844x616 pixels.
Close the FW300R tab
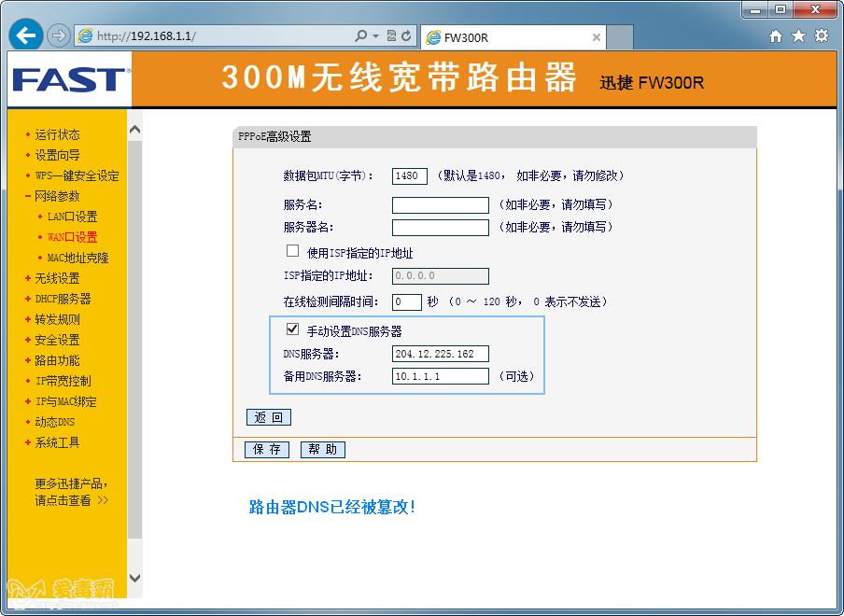[x=597, y=37]
